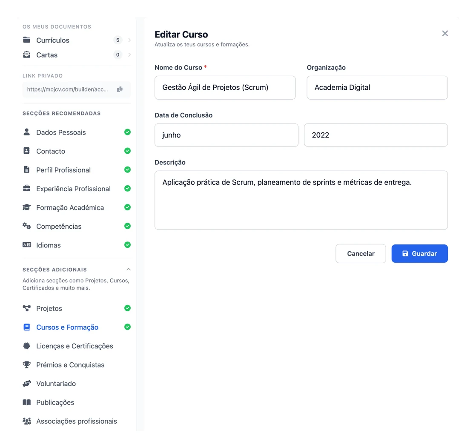Click the green check next to Cursos e Formação

pos(127,327)
